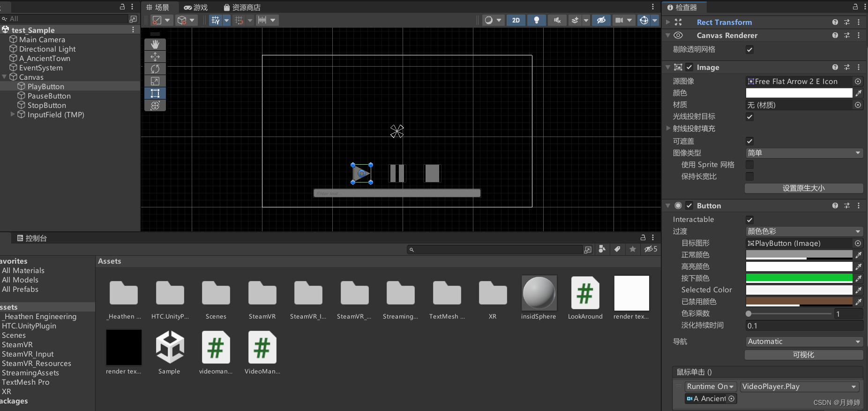Open Rect Transform presets icon
Screen dimensions: 868x411
(x=847, y=23)
